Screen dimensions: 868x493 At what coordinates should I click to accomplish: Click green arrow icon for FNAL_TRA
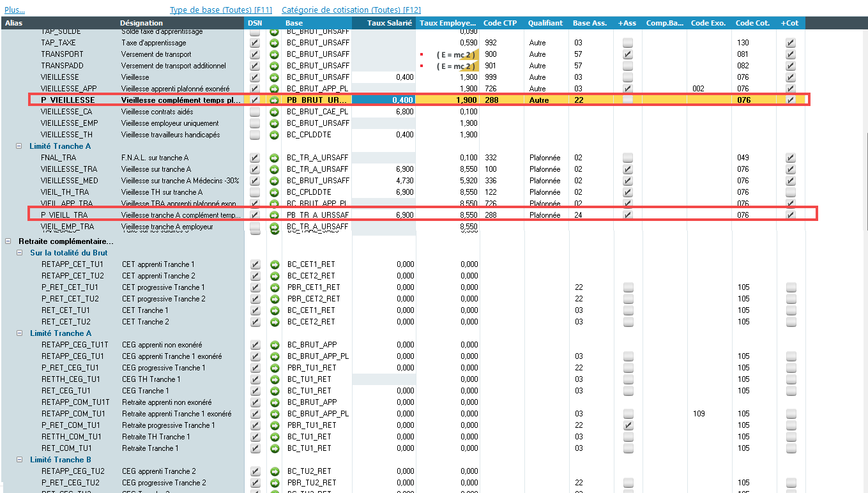(x=275, y=158)
